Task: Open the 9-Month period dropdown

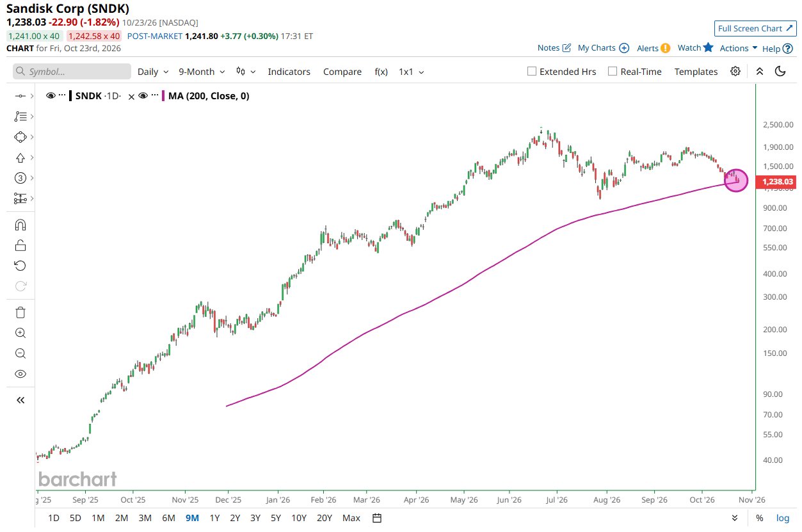Action: [x=202, y=72]
